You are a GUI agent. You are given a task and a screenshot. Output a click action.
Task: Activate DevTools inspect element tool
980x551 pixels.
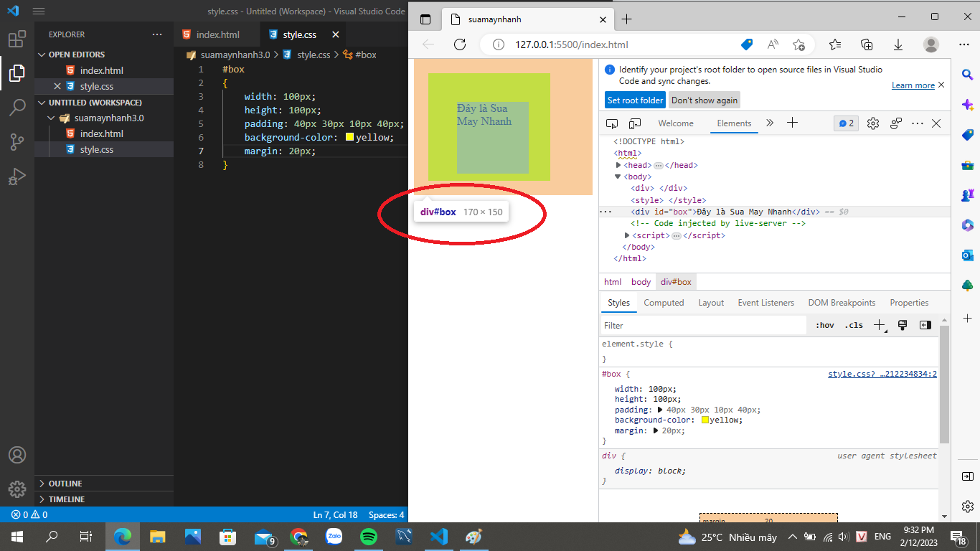tap(612, 123)
